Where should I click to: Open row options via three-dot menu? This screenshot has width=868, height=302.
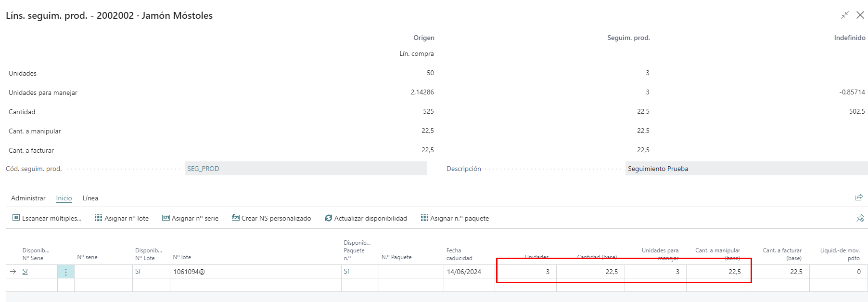tap(66, 272)
